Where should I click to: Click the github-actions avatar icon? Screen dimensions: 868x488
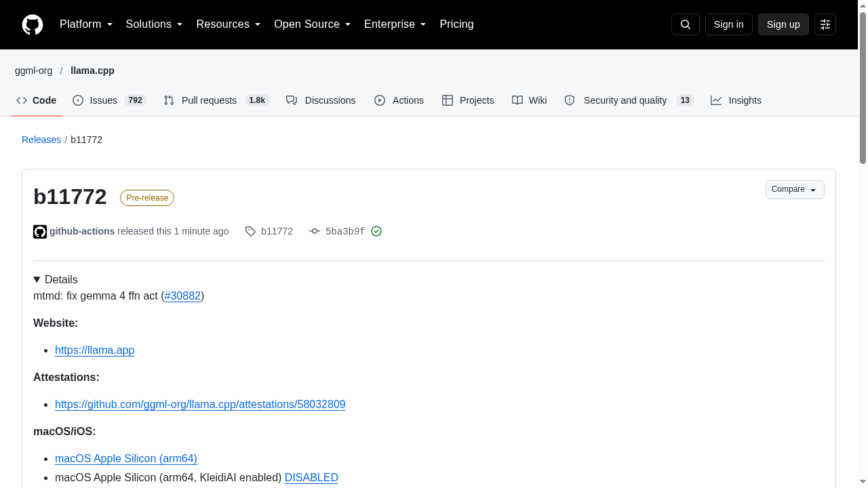point(40,232)
